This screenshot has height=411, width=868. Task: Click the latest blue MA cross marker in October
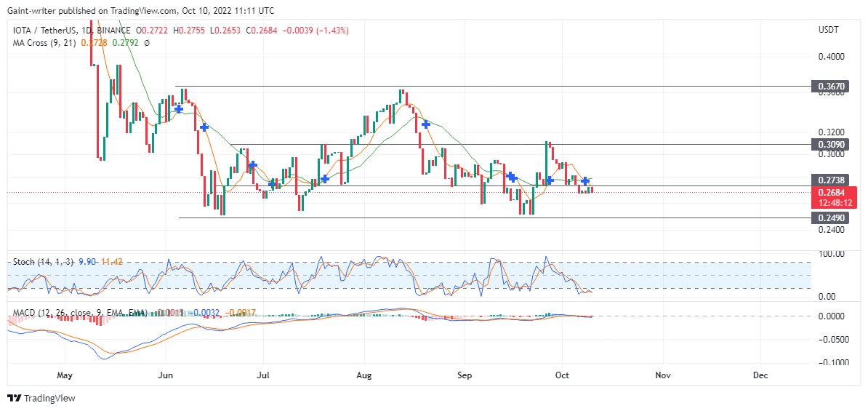(585, 180)
